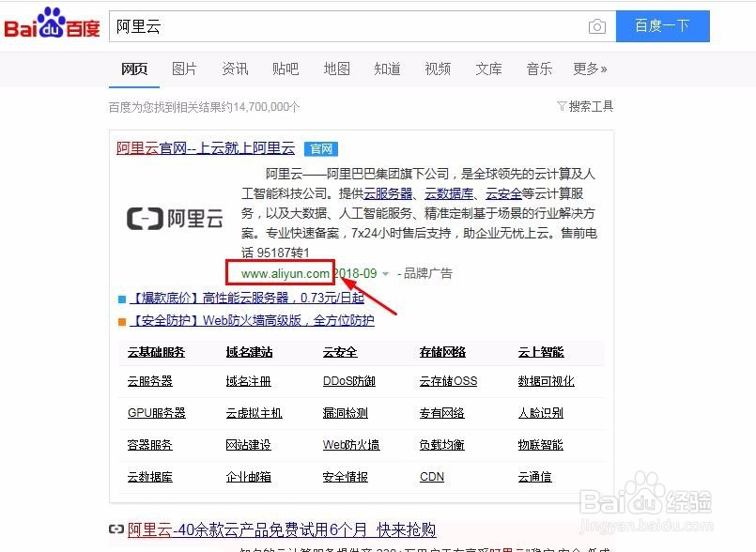The image size is (756, 552).
Task: Open the 地图 tab
Action: pos(336,69)
